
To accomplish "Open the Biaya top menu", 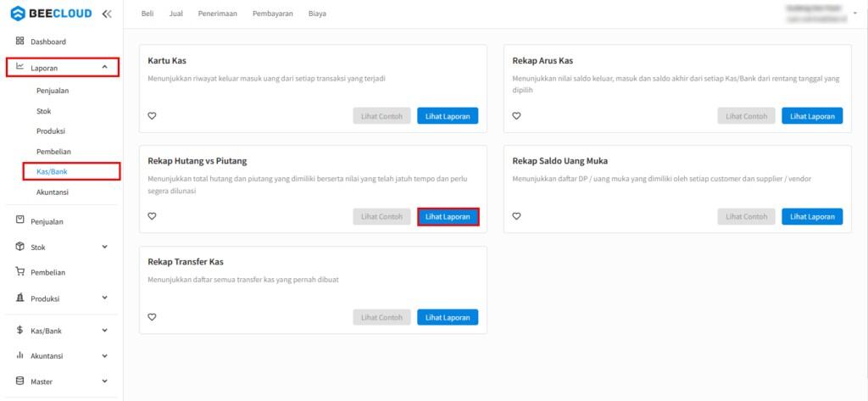I will click(317, 14).
